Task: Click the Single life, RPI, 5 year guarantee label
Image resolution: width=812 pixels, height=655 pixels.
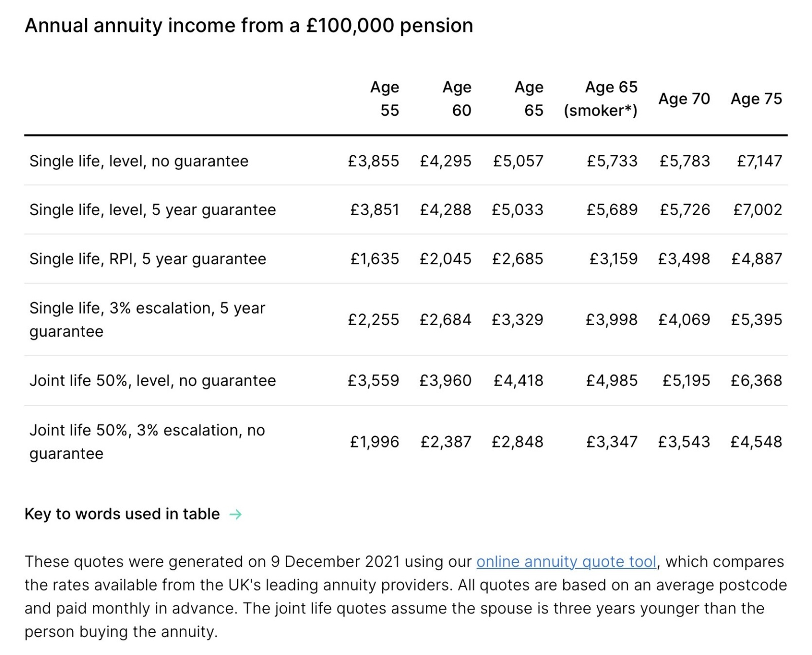Action: point(148,259)
